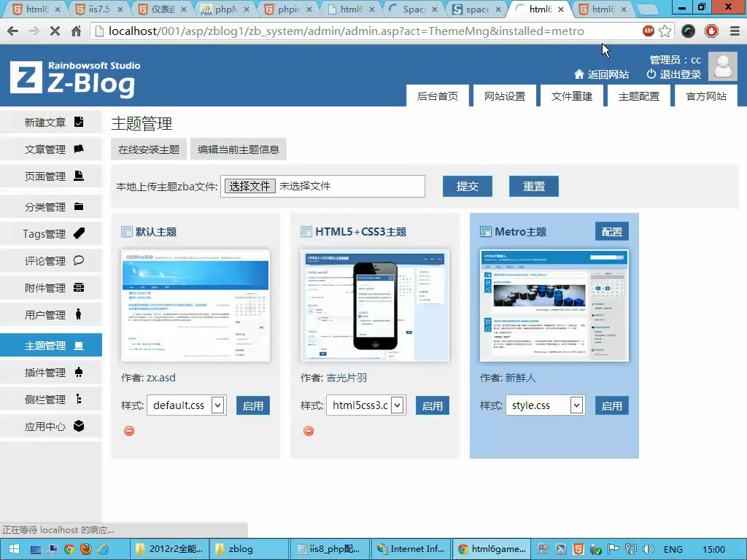
Task: Open the Internet Information Services taskbar window
Action: (411, 549)
